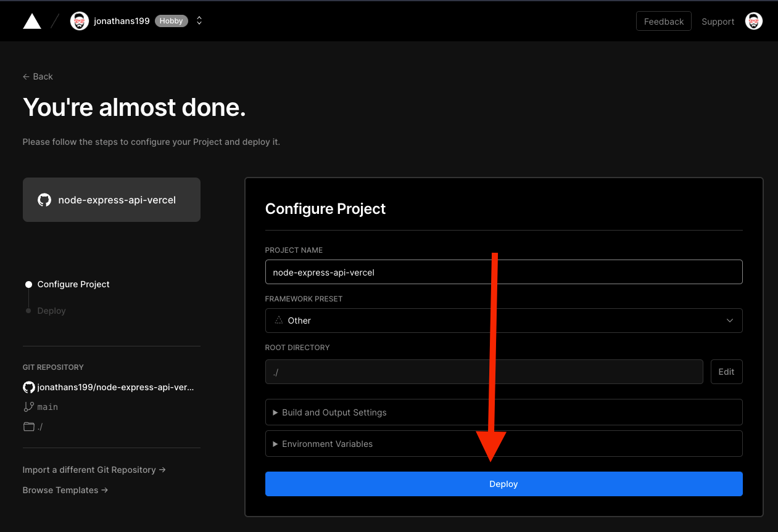Click the Feedback button
Screen dimensions: 778x532
pos(663,21)
